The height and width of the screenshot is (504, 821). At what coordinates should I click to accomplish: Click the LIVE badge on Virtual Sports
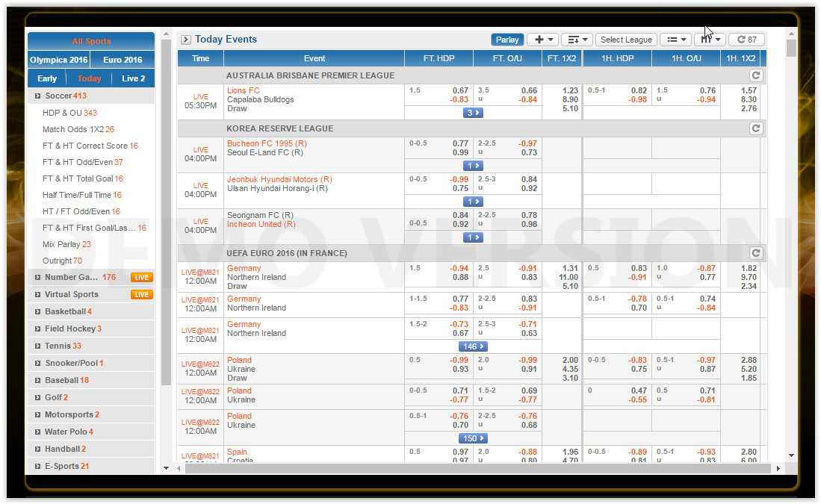(141, 295)
